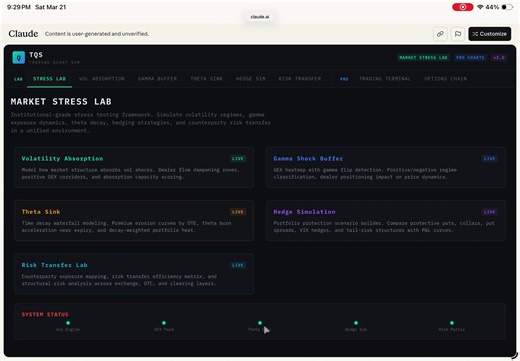Switch to the Risk Transfer tab

click(x=300, y=79)
